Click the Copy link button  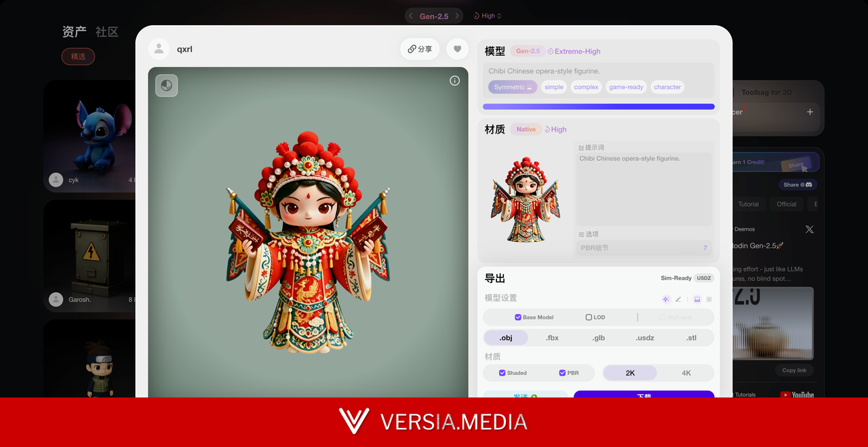click(794, 370)
